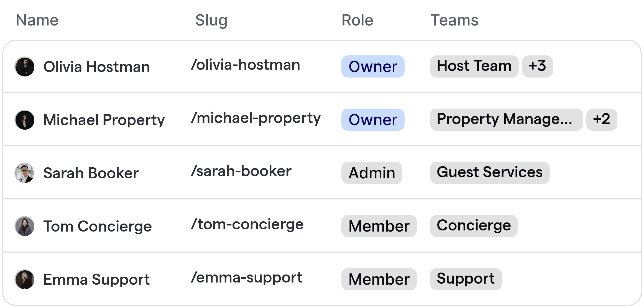Click Michael Property's avatar picture
644x308 pixels.
click(25, 120)
